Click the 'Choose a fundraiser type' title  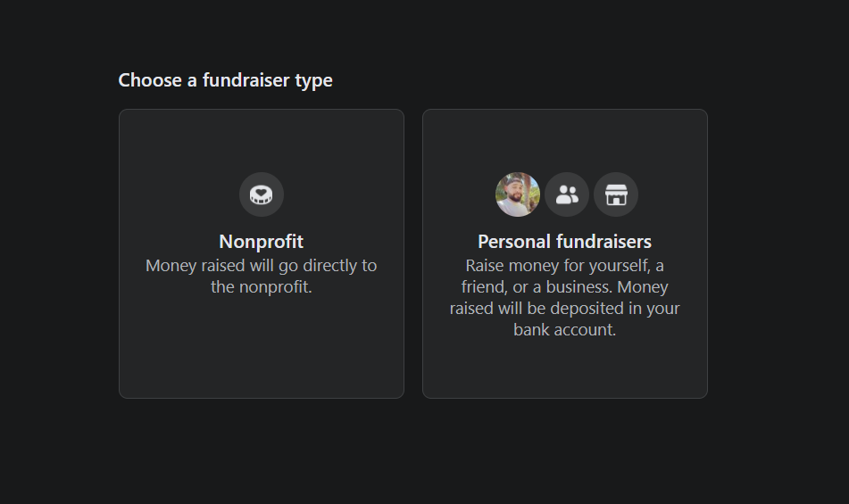click(x=225, y=80)
